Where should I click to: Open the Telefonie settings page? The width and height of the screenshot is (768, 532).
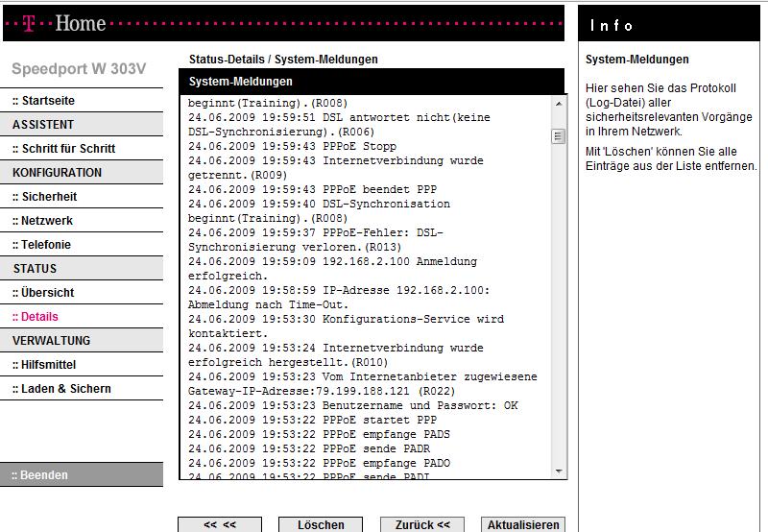(41, 245)
